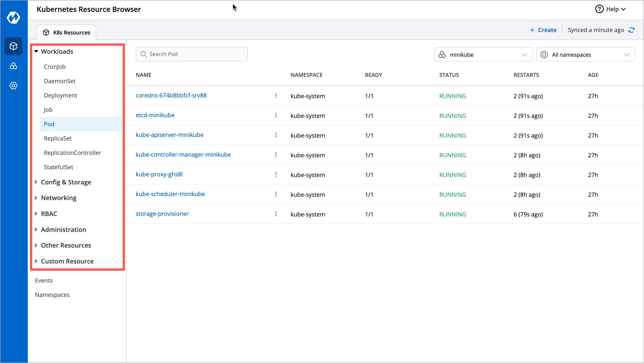Open the kebab menu for storage-provisioner pod
The height and width of the screenshot is (363, 644).
tap(276, 214)
